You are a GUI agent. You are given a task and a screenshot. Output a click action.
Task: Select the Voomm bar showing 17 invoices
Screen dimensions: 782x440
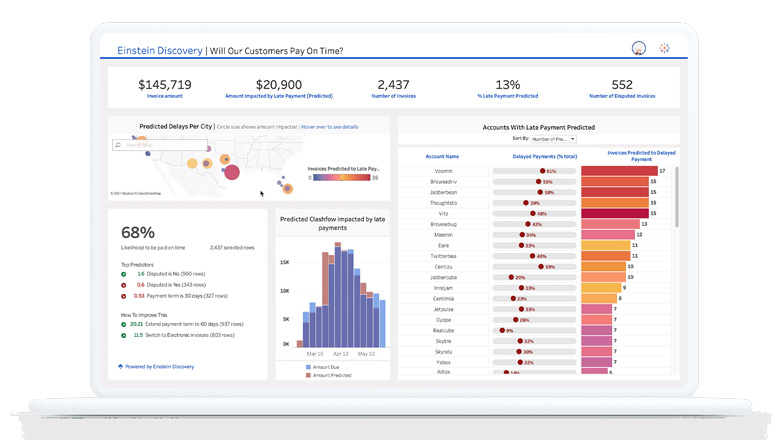(619, 171)
